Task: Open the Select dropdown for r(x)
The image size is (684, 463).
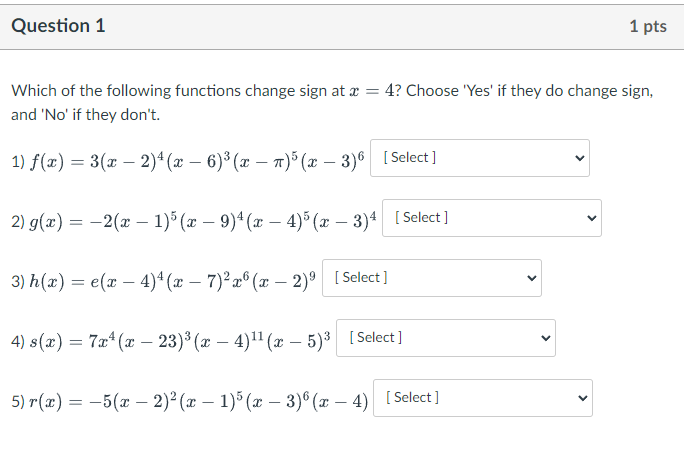Action: coord(483,398)
